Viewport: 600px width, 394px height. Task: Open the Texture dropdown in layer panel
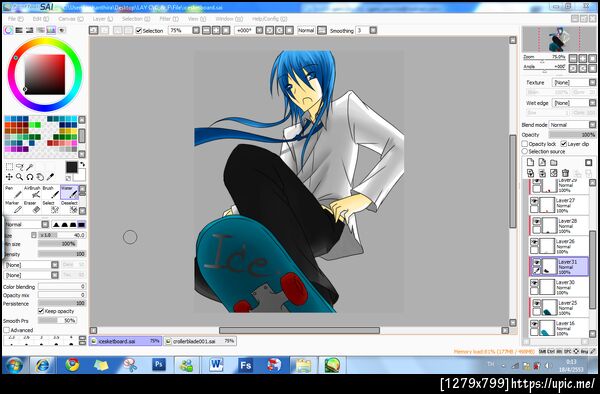click(592, 82)
